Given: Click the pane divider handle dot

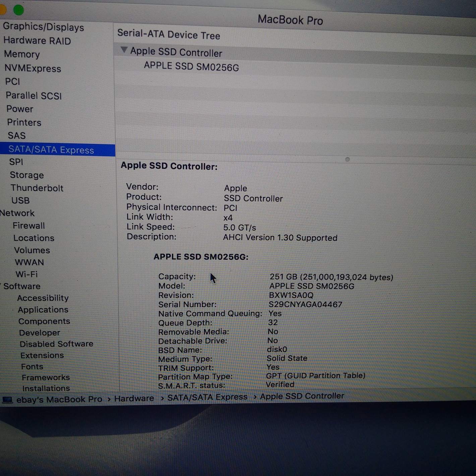Looking at the screenshot, I should (348, 160).
